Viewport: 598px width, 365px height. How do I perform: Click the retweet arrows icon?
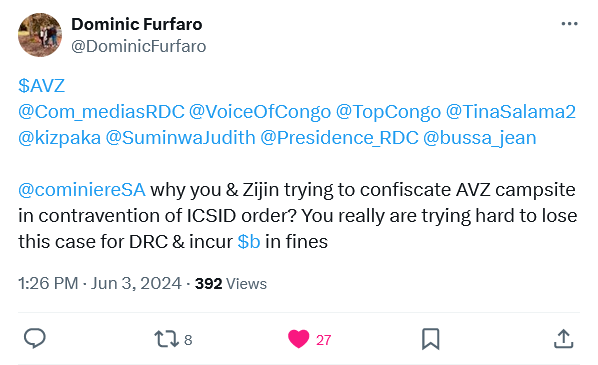(166, 339)
